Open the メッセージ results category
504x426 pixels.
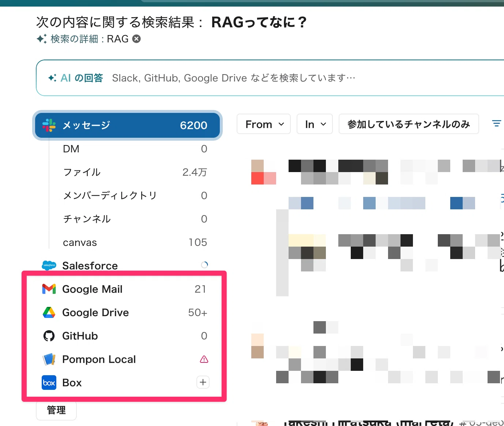click(128, 125)
